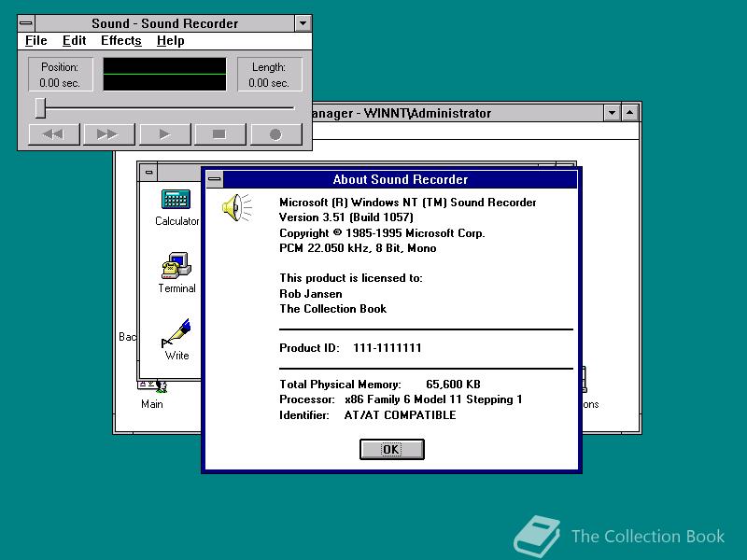Click the fast forward button in Sound Recorder

click(109, 134)
